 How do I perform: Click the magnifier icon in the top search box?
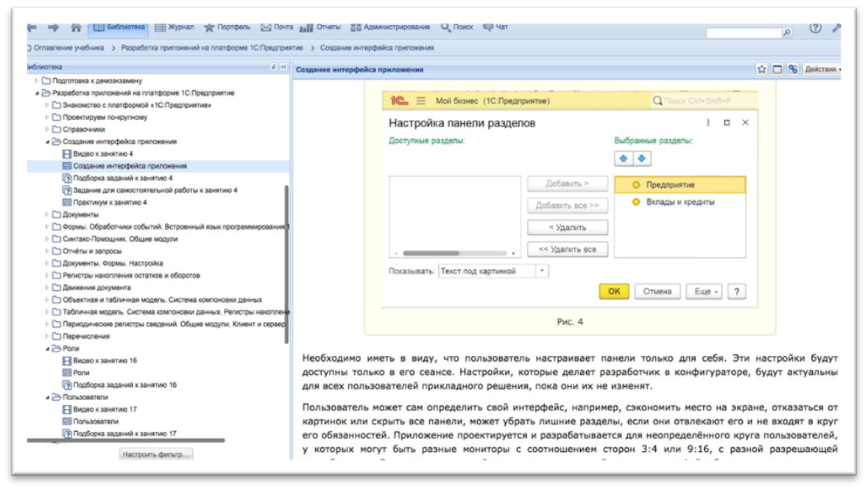(786, 32)
